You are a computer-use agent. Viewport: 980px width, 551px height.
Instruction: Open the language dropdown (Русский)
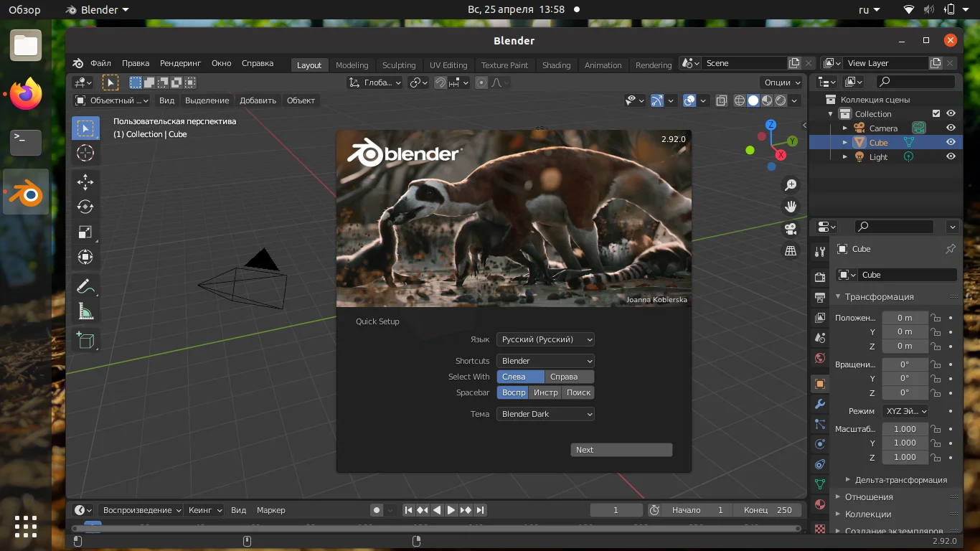545,339
